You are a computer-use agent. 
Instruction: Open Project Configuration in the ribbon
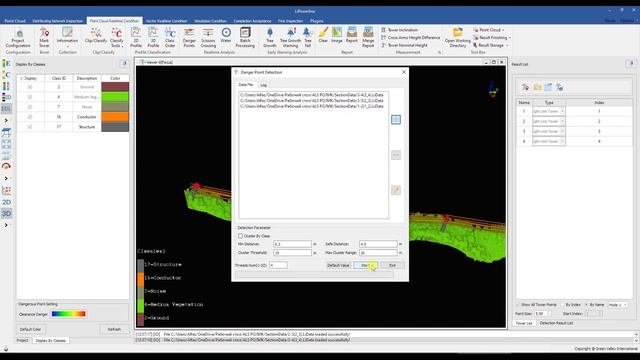click(18, 38)
